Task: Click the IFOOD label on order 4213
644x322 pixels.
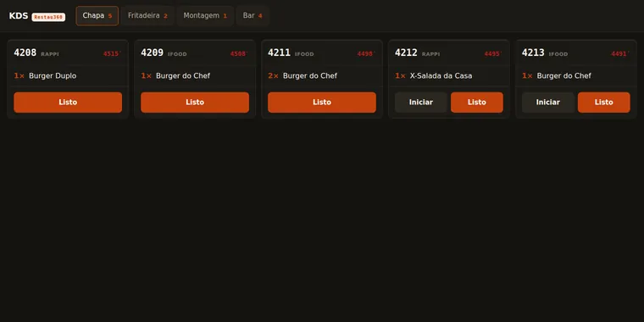Action: click(x=558, y=54)
